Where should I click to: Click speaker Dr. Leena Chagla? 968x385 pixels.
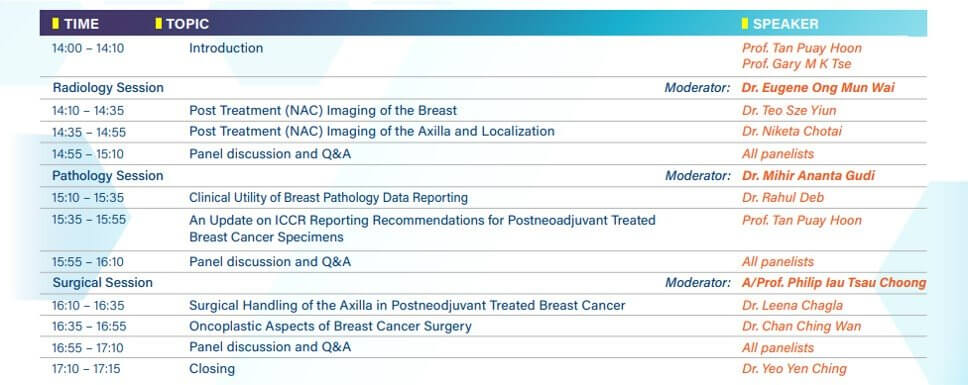click(792, 305)
